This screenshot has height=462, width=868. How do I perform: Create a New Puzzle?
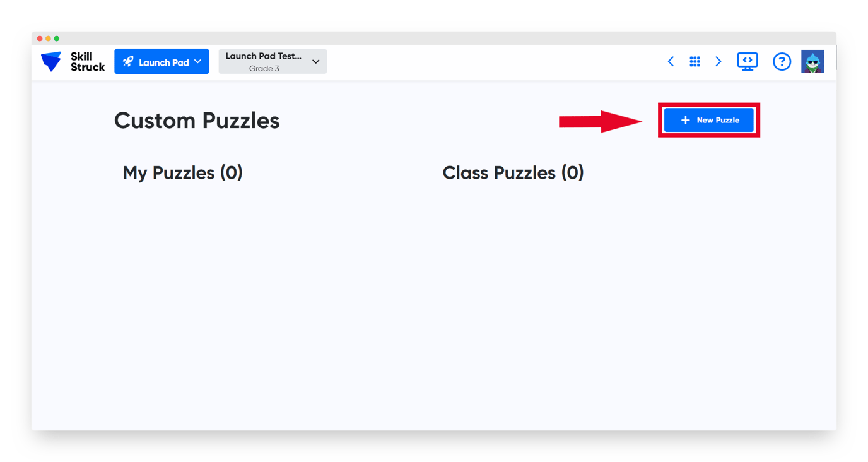pos(708,119)
